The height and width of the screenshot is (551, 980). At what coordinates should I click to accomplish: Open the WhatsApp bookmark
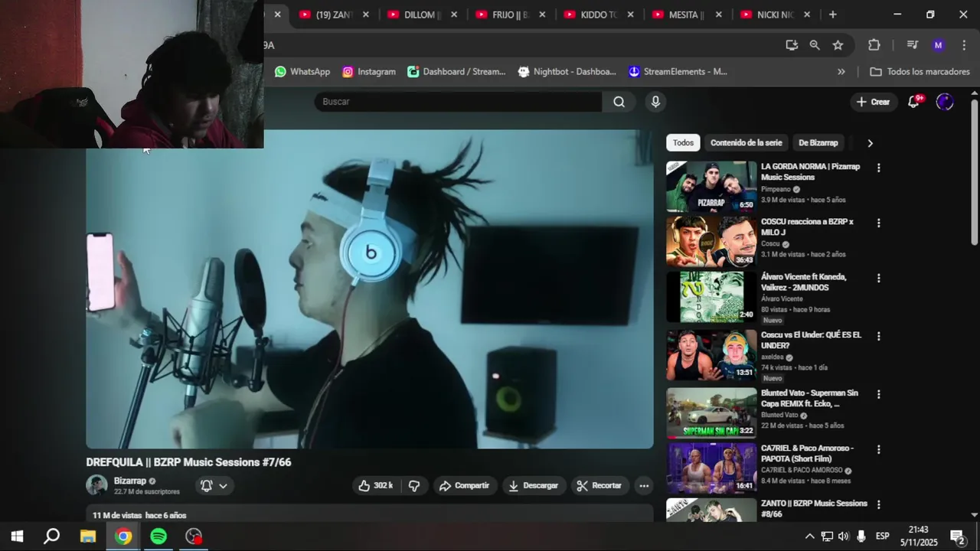[x=302, y=72]
